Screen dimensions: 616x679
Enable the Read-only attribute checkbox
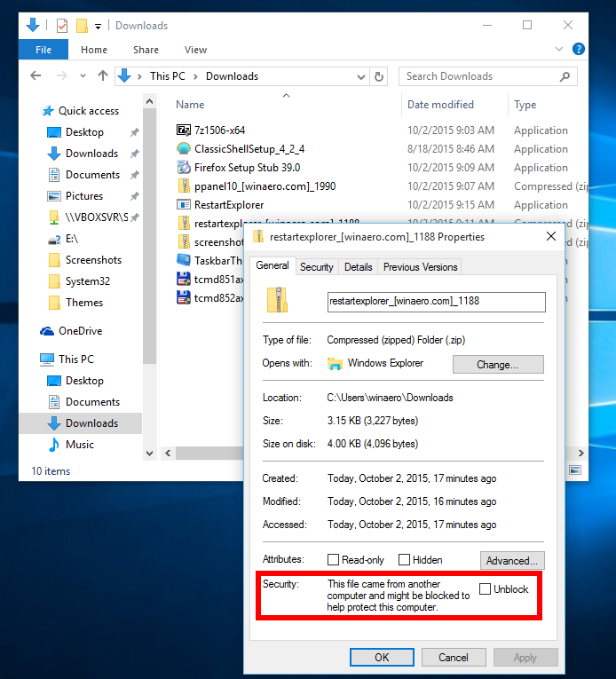[334, 560]
